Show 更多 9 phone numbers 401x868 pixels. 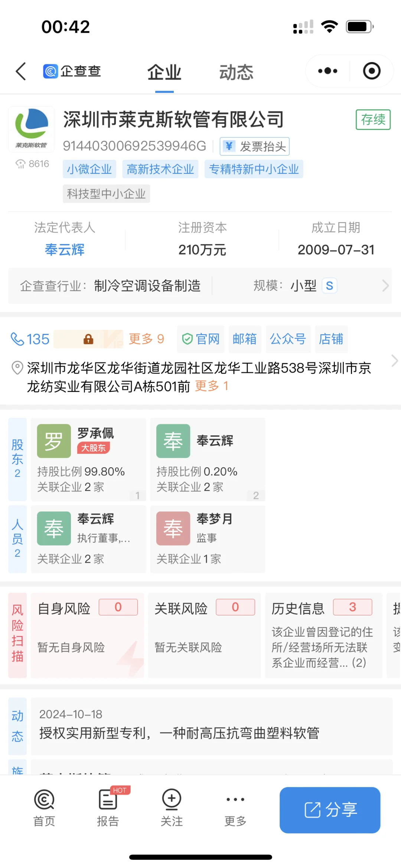pyautogui.click(x=146, y=339)
